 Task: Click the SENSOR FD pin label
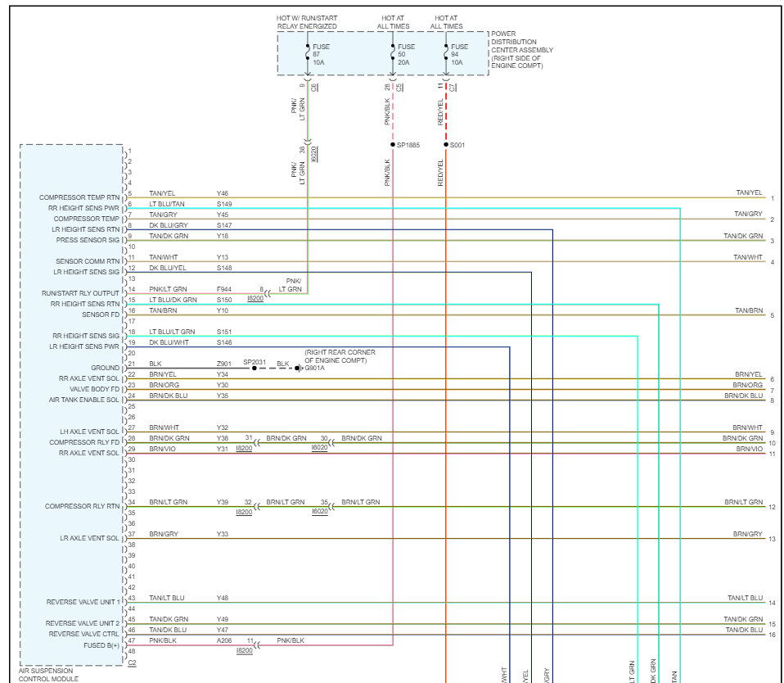pyautogui.click(x=101, y=314)
